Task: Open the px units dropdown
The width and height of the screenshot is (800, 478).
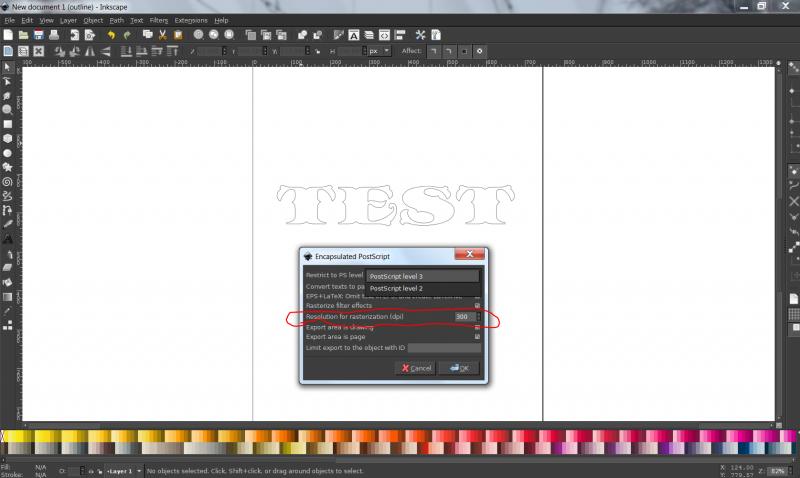Action: 379,51
